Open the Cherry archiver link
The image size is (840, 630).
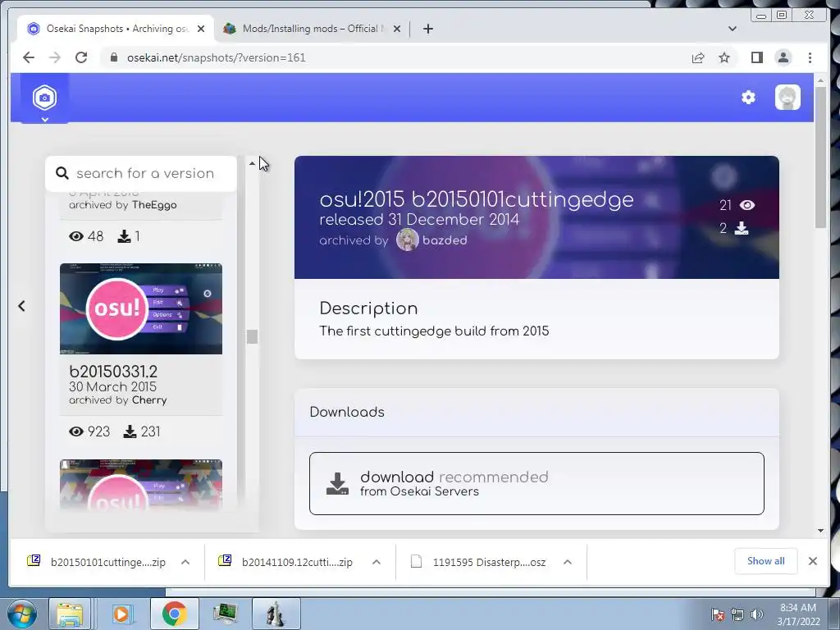coord(149,400)
